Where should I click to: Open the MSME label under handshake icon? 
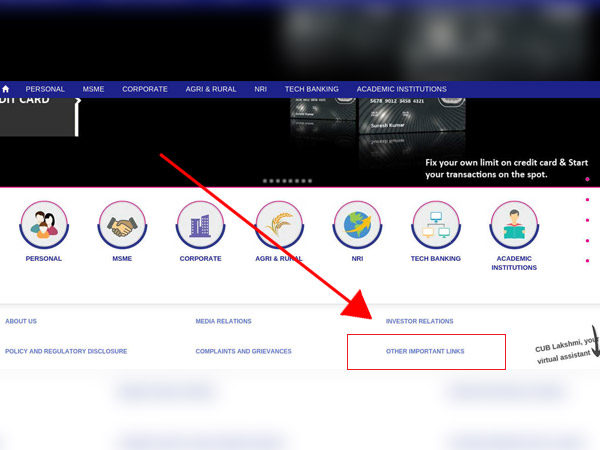[122, 259]
